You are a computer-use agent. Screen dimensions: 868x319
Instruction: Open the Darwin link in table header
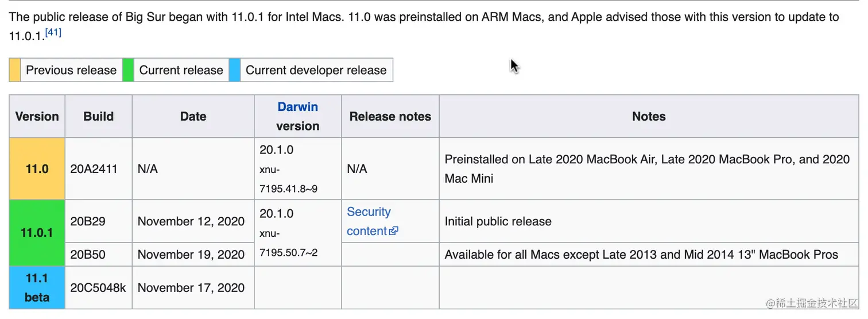297,107
